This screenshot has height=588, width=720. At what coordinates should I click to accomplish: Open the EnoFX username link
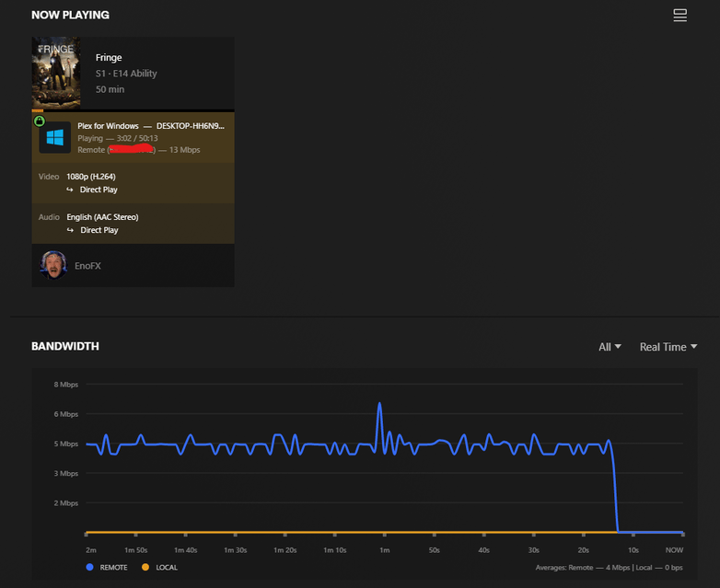(87, 266)
